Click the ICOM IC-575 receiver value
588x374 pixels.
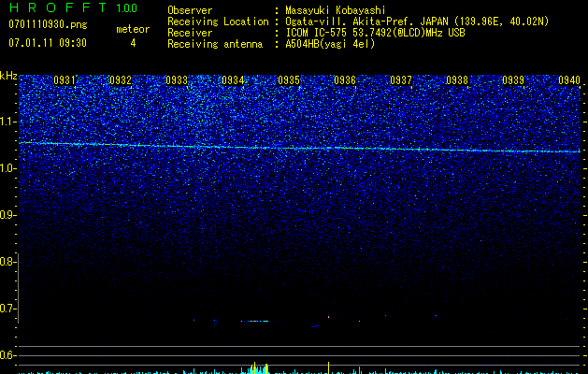(x=375, y=33)
